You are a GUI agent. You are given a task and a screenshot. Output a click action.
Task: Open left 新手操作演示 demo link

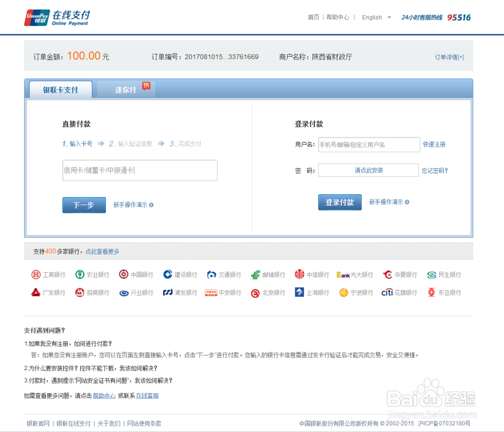click(130, 205)
